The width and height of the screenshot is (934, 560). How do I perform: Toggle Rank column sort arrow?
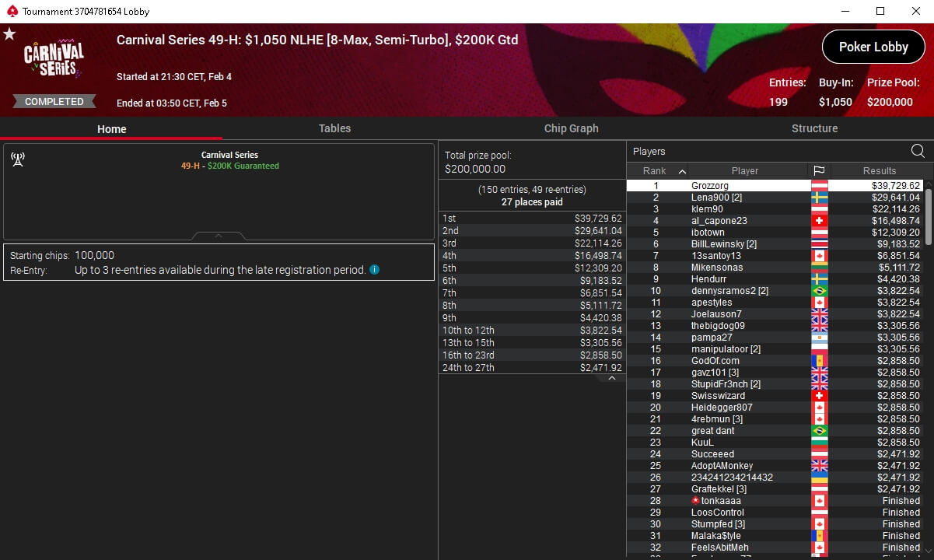pyautogui.click(x=682, y=171)
